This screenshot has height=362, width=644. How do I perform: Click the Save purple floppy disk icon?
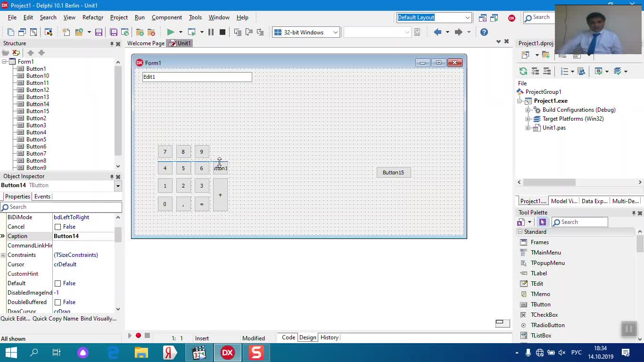tap(99, 32)
